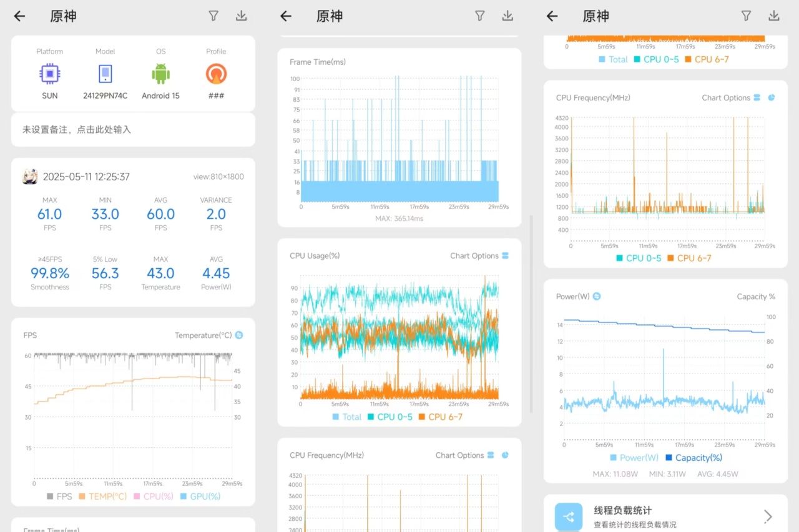This screenshot has height=532, width=799.
Task: Tap the 4.45 AVG Power(W) value
Action: [x=216, y=273]
